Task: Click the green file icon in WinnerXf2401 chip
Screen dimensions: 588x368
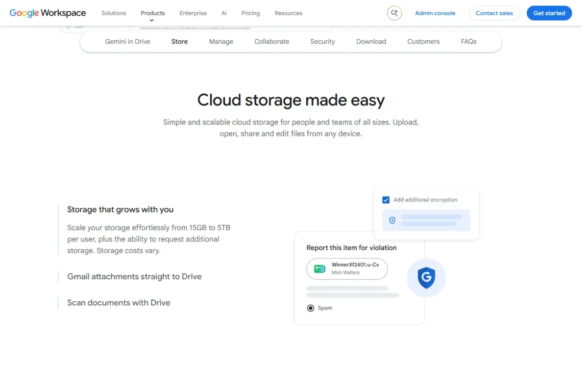Action: click(319, 269)
